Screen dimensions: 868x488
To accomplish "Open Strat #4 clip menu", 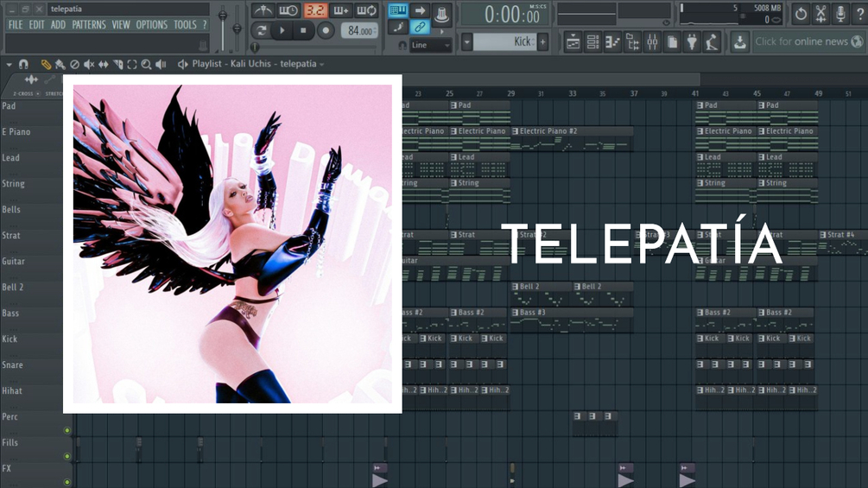I will [x=823, y=235].
